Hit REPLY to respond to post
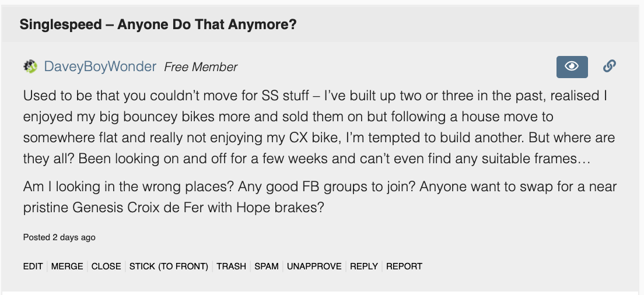This screenshot has height=295, width=644. coord(364,266)
